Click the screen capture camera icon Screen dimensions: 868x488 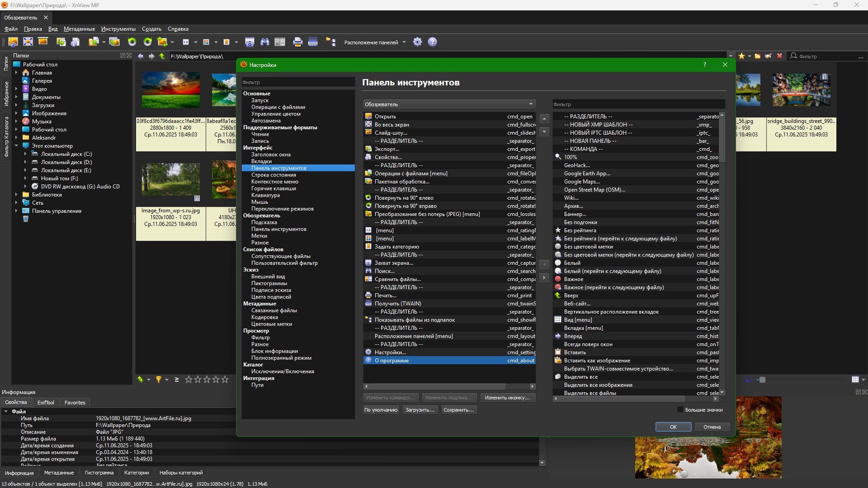click(x=250, y=42)
